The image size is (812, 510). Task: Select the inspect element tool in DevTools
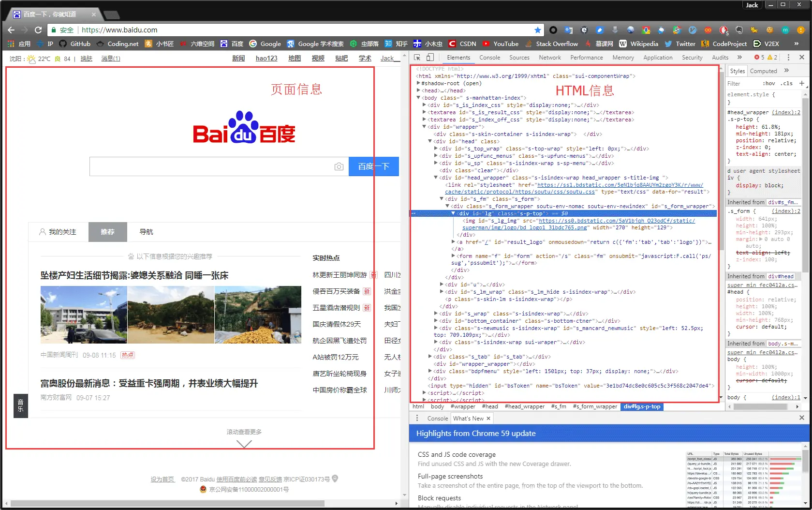(416, 57)
